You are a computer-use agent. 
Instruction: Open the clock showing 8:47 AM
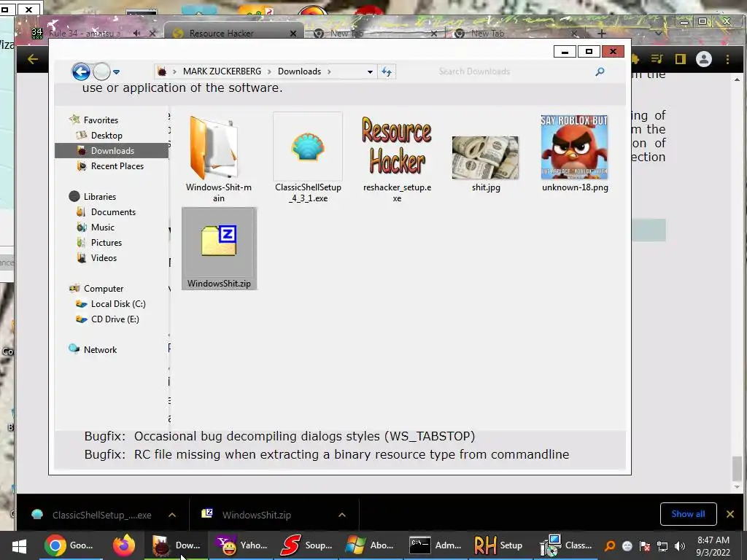click(x=713, y=545)
